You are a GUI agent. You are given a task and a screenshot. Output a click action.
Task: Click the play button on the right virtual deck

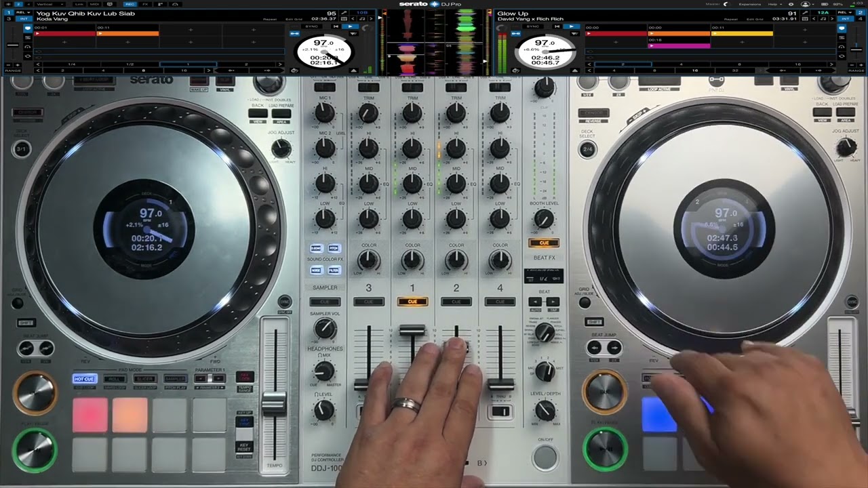click(571, 26)
